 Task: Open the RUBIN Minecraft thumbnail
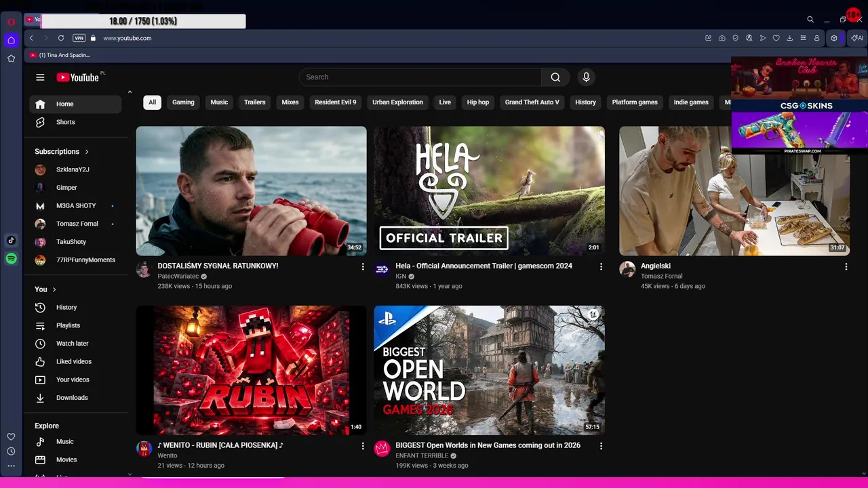click(x=251, y=370)
